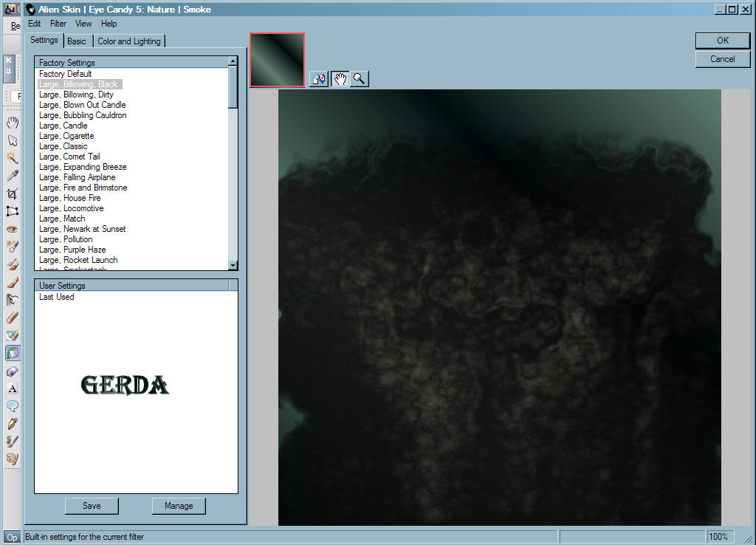The width and height of the screenshot is (756, 545).
Task: Select the Pan hand tool in left toolbar
Action: point(13,123)
